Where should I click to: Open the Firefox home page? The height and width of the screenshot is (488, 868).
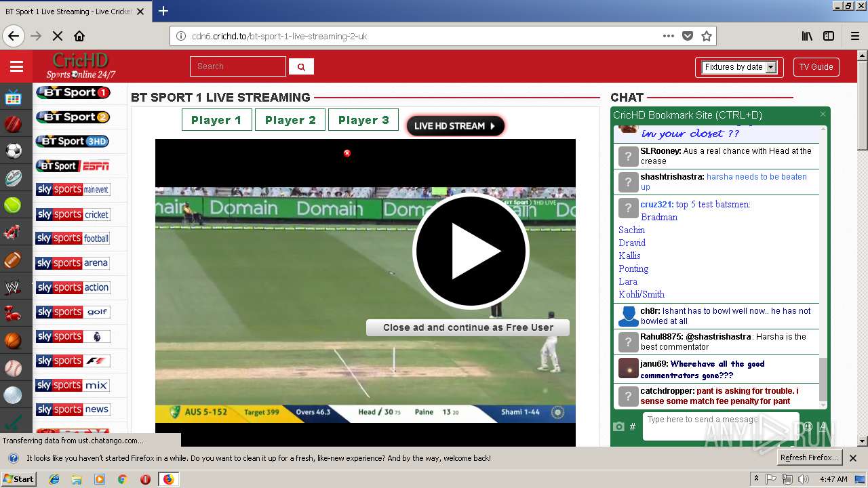coord(79,36)
